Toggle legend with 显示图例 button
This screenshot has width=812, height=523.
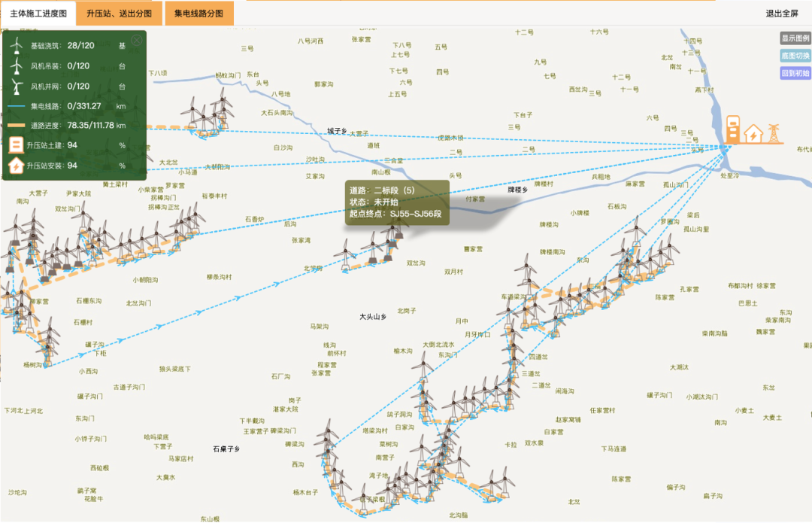pyautogui.click(x=795, y=38)
